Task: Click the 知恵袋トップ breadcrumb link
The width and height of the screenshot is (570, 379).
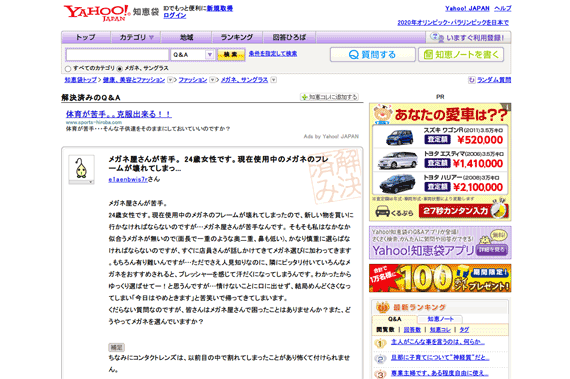Action: tap(81, 80)
